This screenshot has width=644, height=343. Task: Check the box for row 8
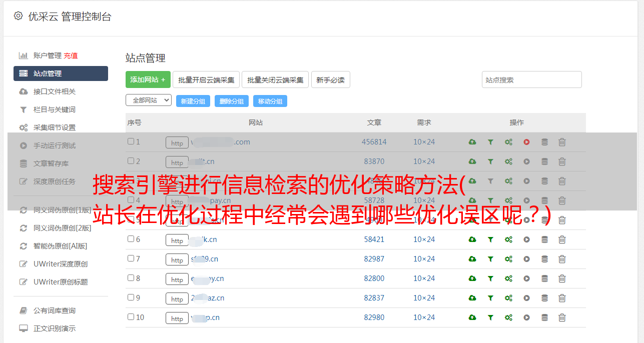coord(131,278)
